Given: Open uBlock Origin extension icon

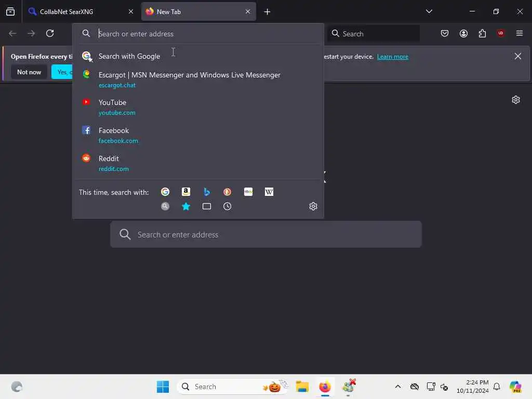Looking at the screenshot, I should click(501, 33).
